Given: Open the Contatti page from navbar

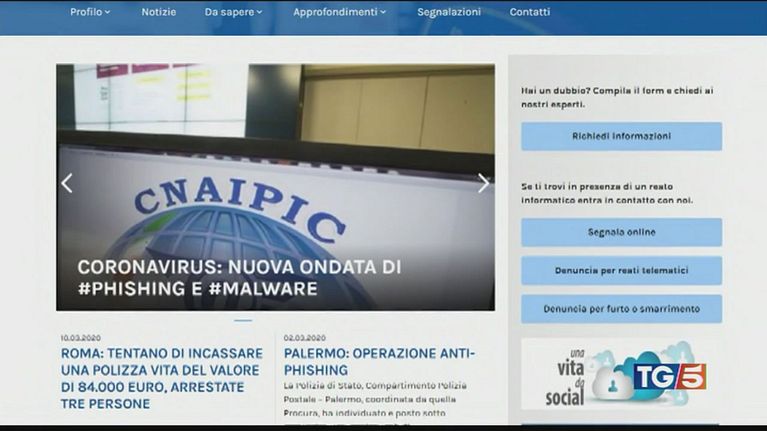Looking at the screenshot, I should click(x=530, y=12).
